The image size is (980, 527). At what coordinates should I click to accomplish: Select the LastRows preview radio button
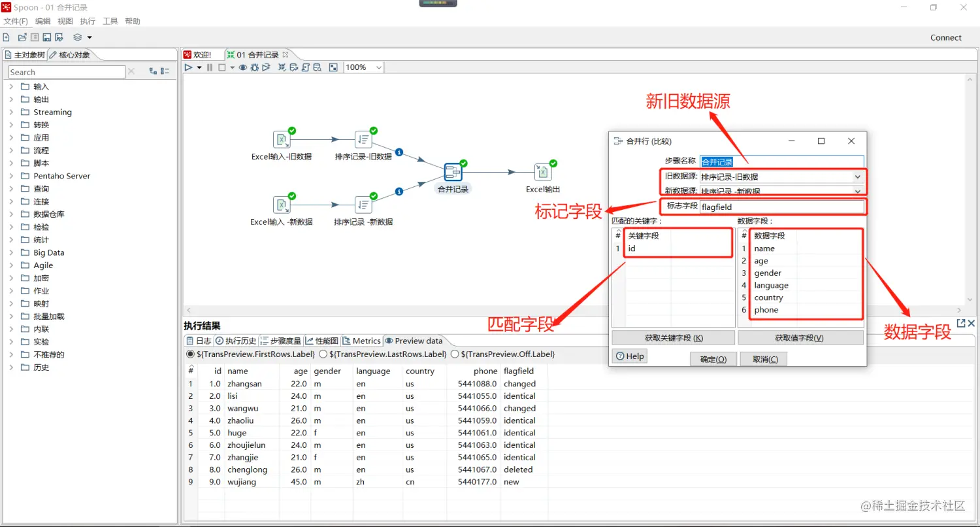(323, 354)
